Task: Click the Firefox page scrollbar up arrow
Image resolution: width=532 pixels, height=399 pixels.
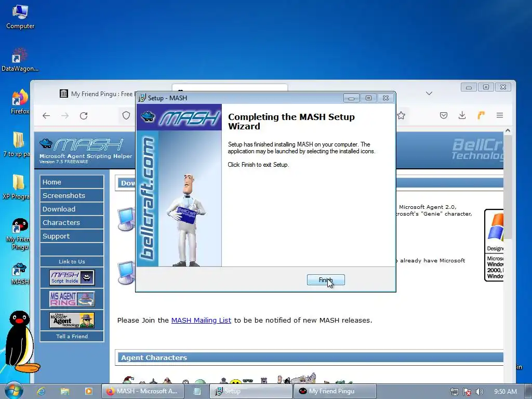Action: coord(508,131)
